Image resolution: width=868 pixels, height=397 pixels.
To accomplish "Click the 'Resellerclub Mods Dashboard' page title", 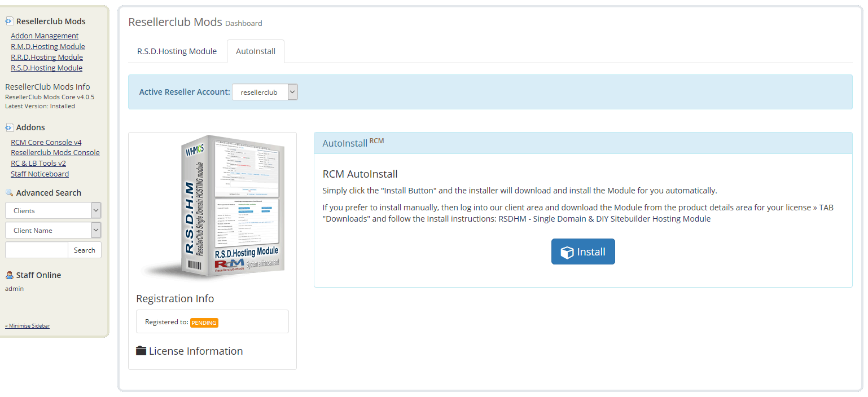I will pyautogui.click(x=195, y=22).
